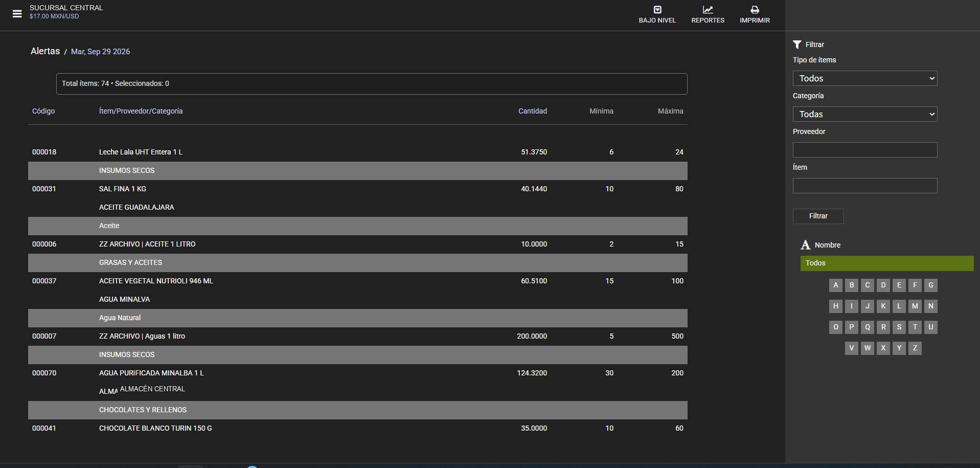Screen dimensions: 980x468
Task: Filter names by letter V
Action: pos(852,348)
